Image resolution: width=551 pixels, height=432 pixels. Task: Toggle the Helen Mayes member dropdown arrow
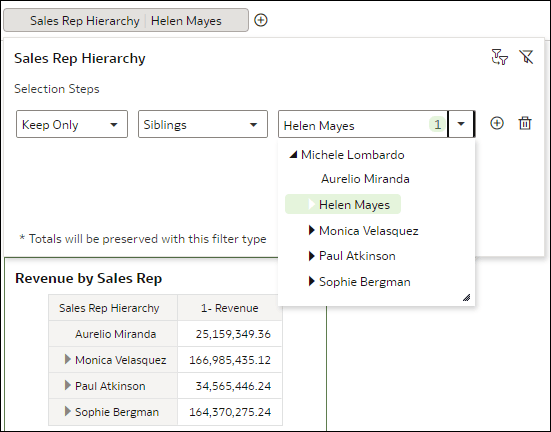coord(461,124)
